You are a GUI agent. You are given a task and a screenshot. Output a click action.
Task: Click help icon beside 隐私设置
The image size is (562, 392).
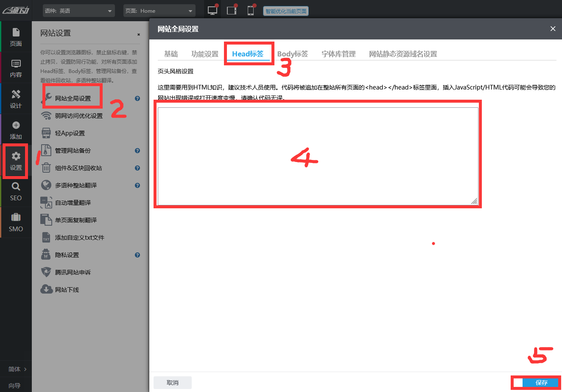pos(137,255)
